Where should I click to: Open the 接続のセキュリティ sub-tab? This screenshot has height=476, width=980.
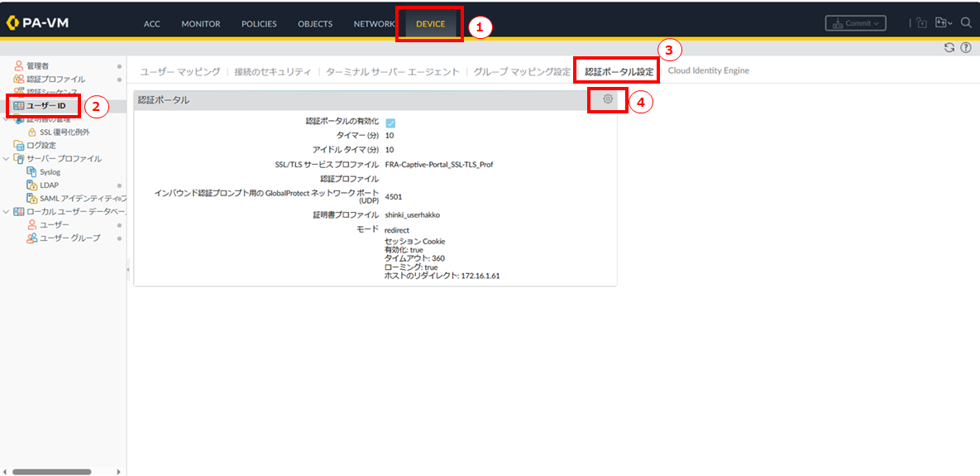coord(273,71)
